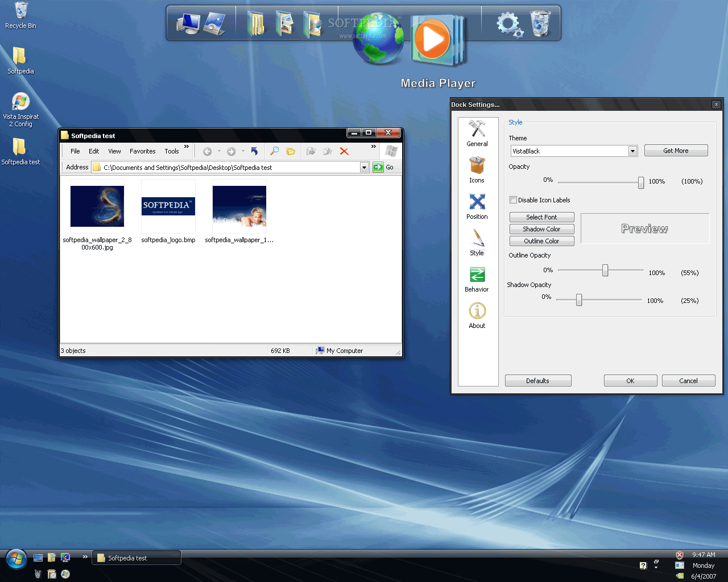Open the Recycle Bin desktop icon
Image resolution: width=728 pixels, height=582 pixels.
click(20, 15)
